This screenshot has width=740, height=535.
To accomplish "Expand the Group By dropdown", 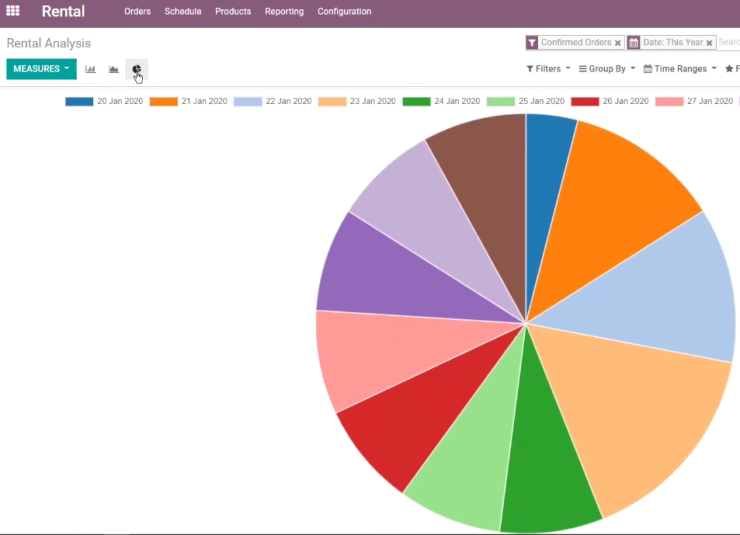I will click(x=607, y=69).
